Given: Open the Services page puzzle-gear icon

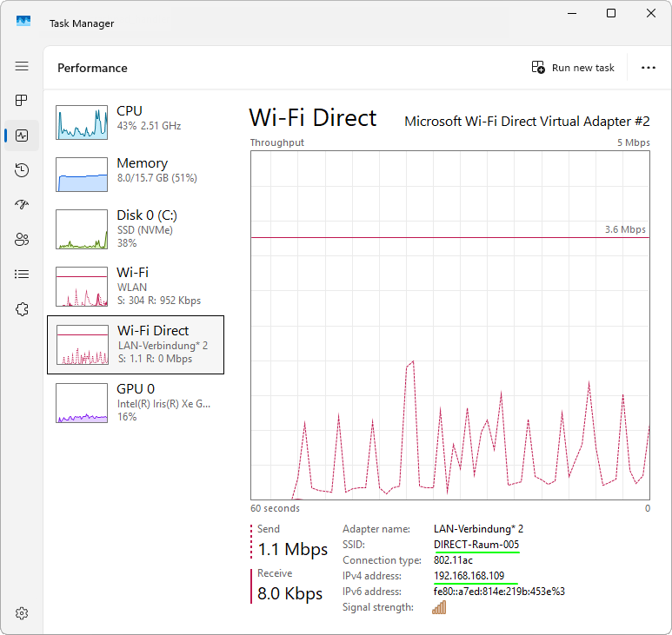Looking at the screenshot, I should 22,309.
